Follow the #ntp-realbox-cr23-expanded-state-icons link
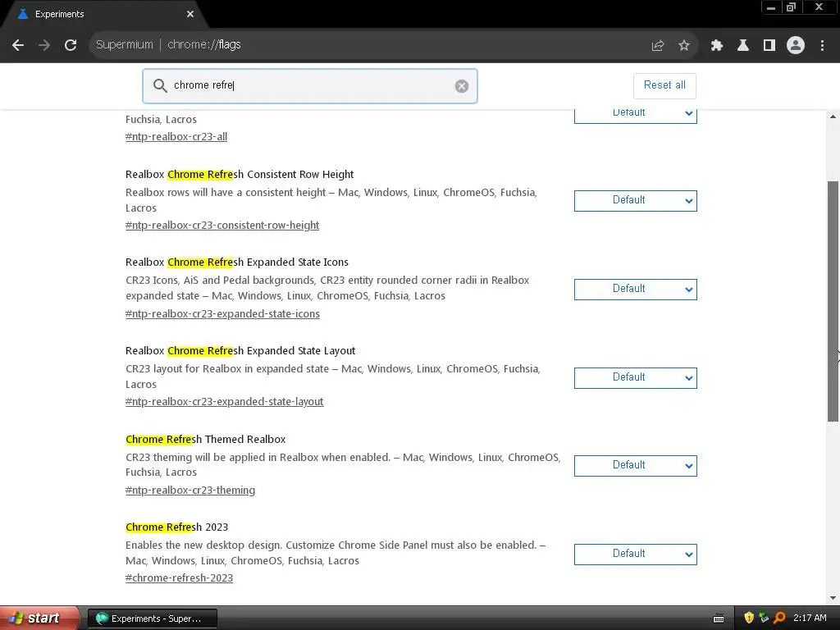Viewport: 840px width, 630px height. [x=222, y=314]
